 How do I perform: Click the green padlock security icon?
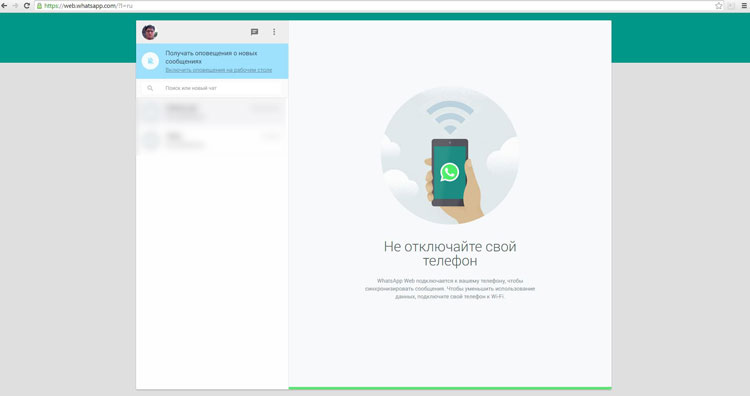(40, 6)
